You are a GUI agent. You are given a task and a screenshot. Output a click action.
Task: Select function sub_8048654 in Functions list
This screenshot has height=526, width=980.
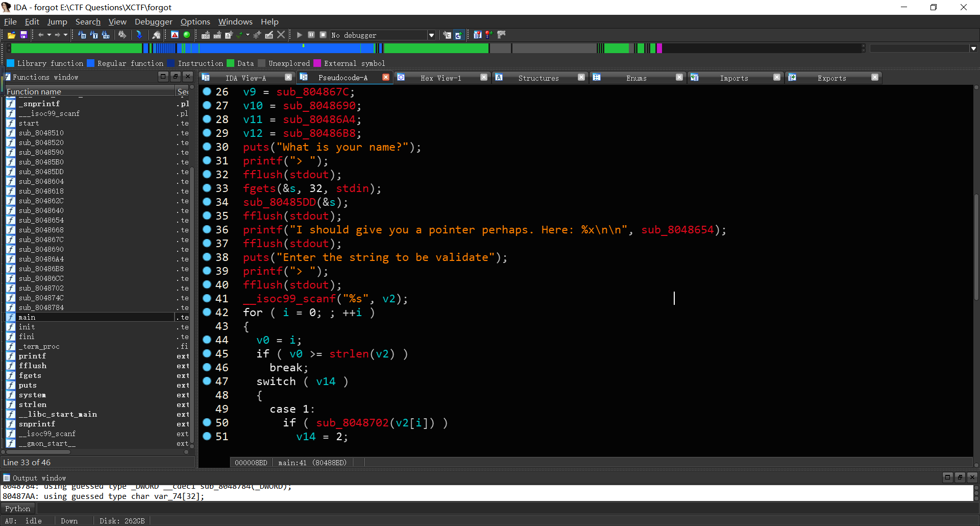click(x=41, y=220)
